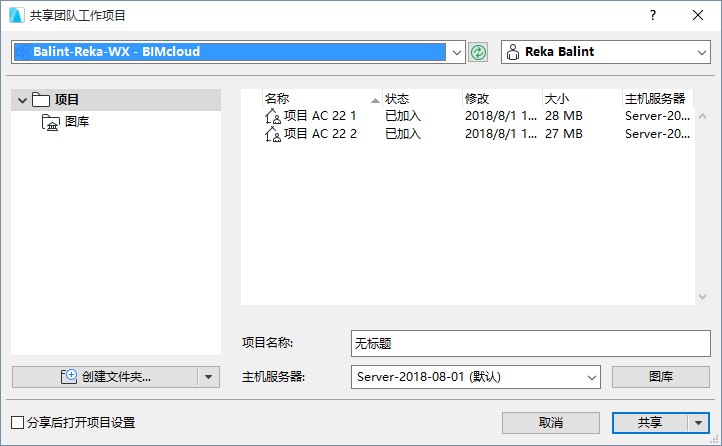Click scroll down arrow of project list
Screen dimensions: 722x446
(702, 297)
